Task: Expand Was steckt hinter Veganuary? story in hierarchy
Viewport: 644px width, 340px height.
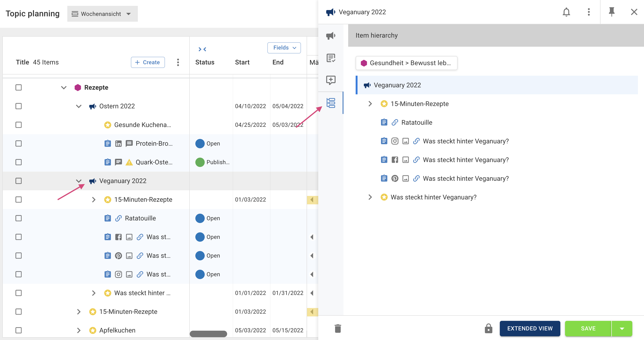Action: click(370, 197)
